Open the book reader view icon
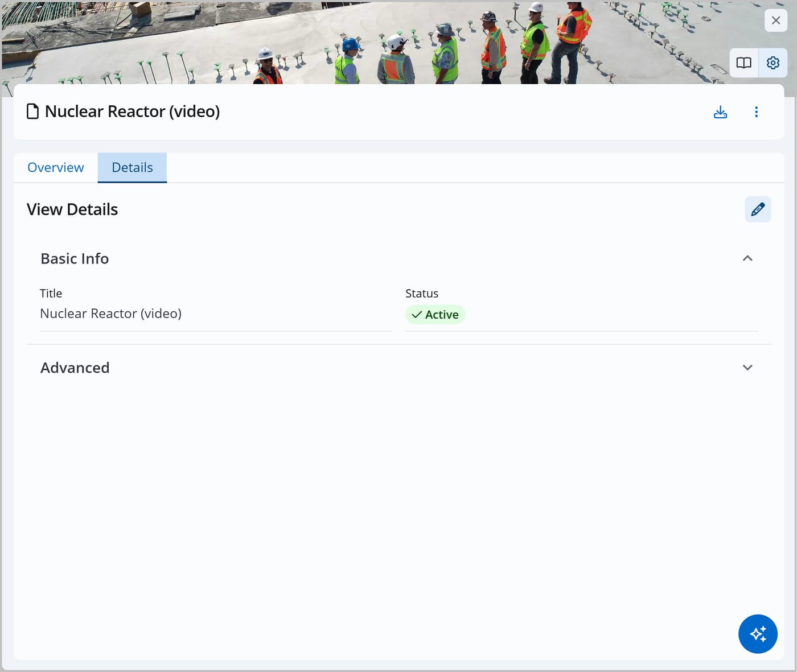 click(x=743, y=63)
